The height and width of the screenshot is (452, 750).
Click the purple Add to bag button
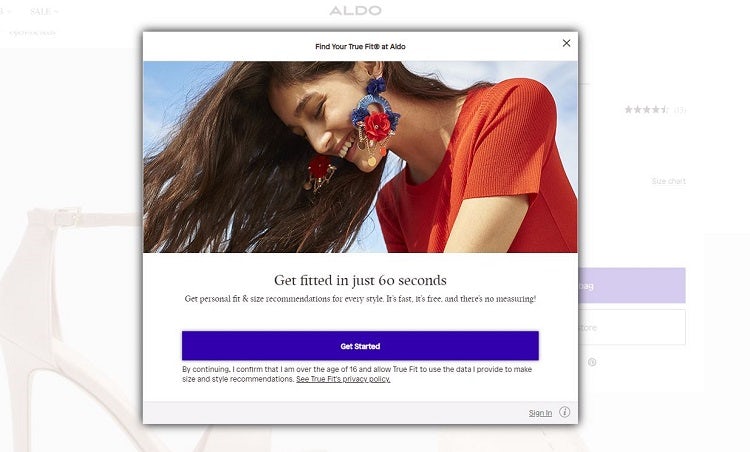point(632,285)
